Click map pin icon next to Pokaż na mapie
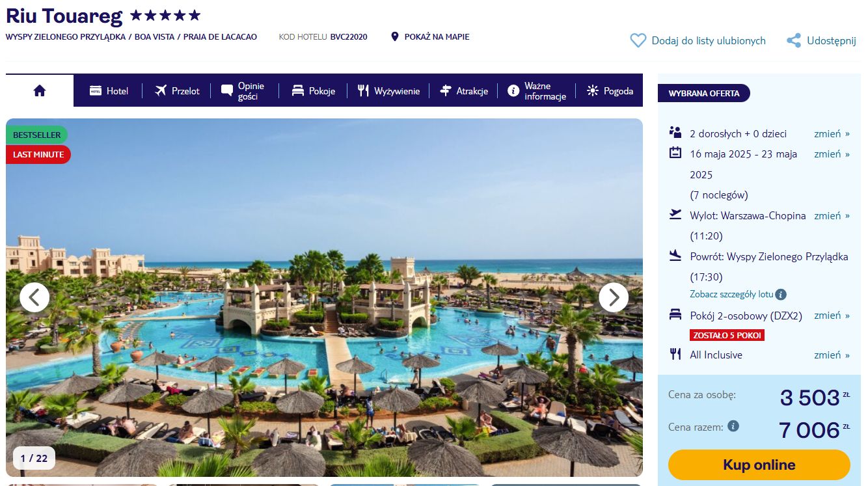This screenshot has height=486, width=868. click(394, 37)
